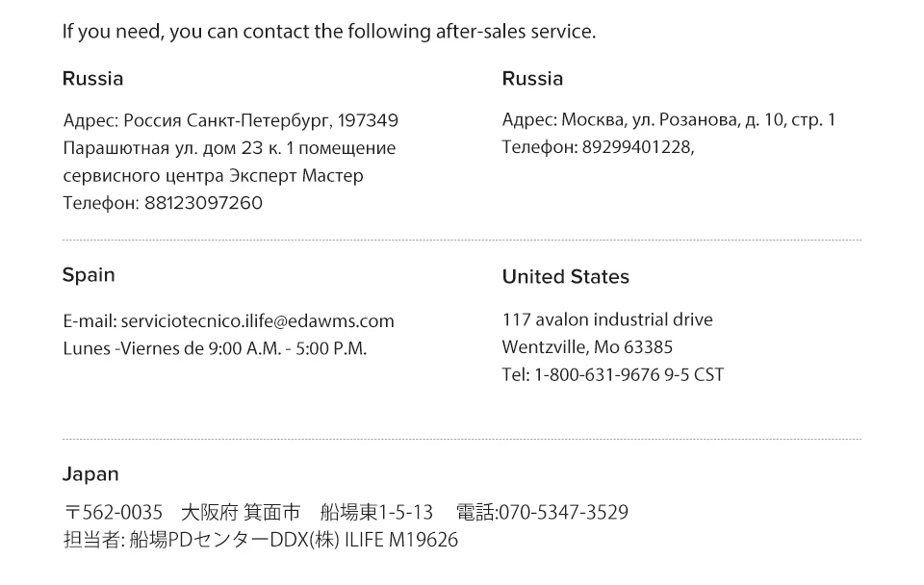
Task: Click the ILIFE M19626 contact person line
Action: [x=261, y=540]
